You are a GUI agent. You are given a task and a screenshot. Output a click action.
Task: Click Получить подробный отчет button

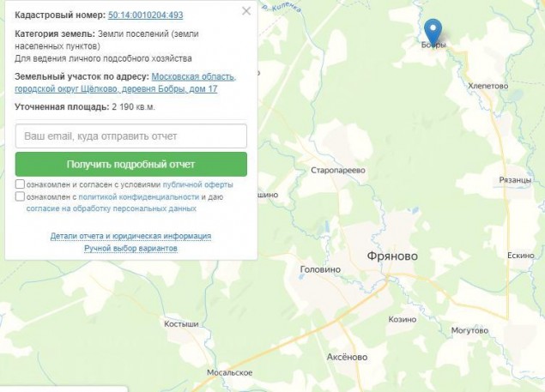[x=131, y=164]
